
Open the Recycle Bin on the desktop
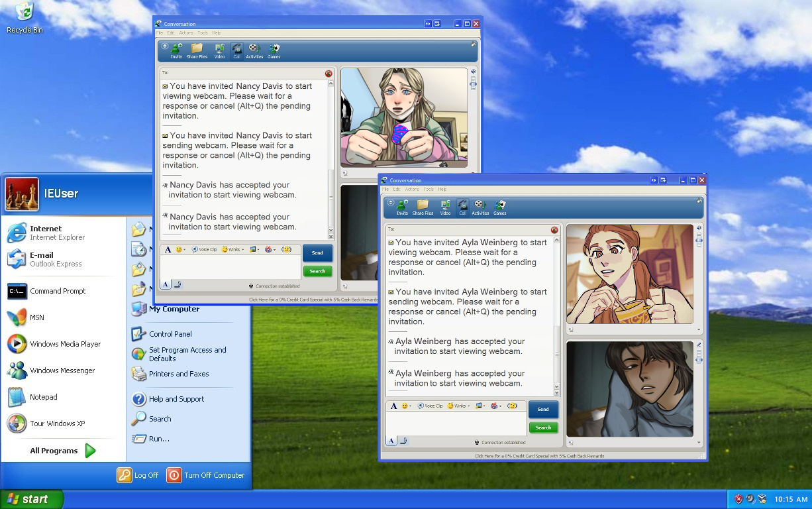point(25,18)
